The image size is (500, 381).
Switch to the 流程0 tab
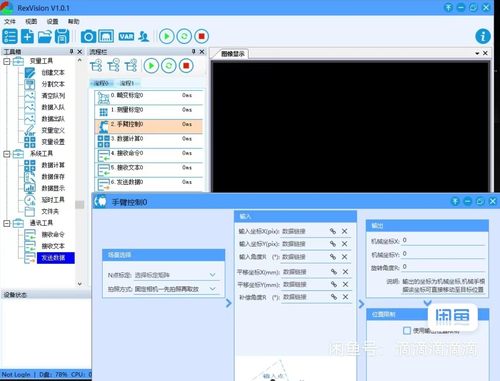tap(101, 83)
